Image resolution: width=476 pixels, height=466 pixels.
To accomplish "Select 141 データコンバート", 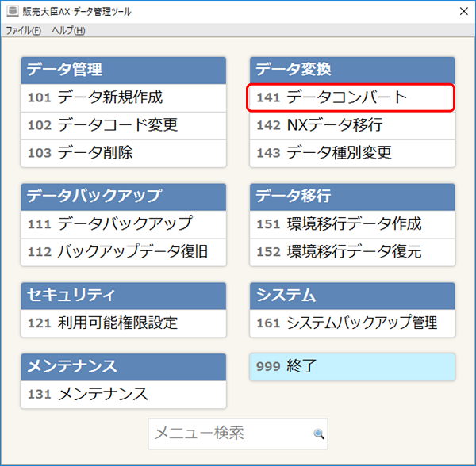I will [x=351, y=97].
